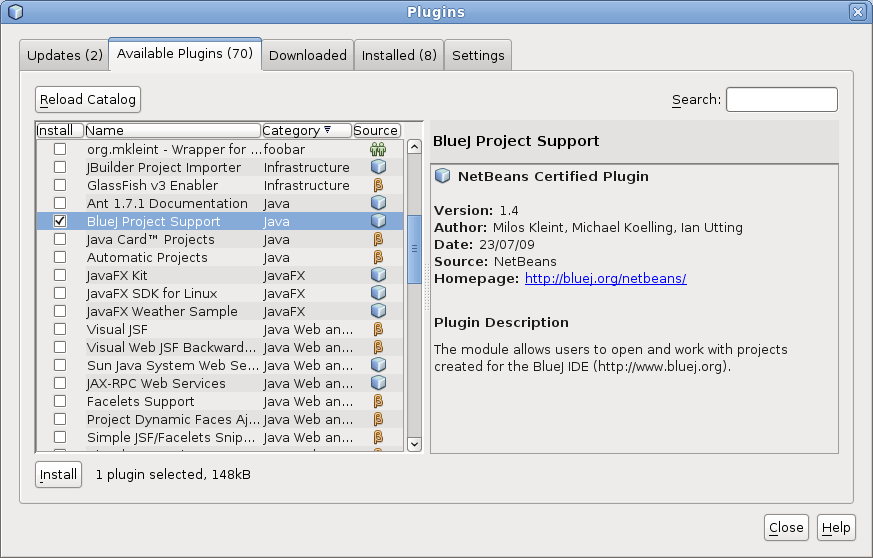Tick the Automatic Projects checkbox
This screenshot has width=873, height=558.
tap(60, 257)
